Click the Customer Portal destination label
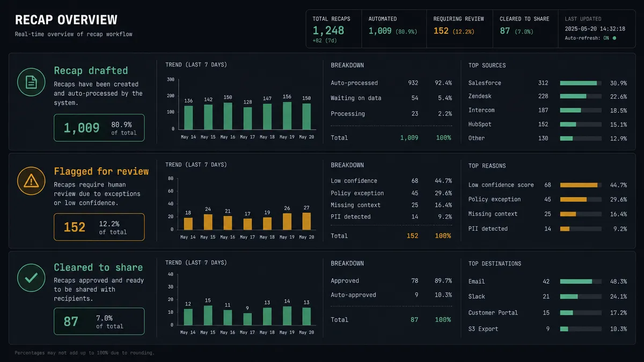The image size is (644, 362). (x=493, y=313)
